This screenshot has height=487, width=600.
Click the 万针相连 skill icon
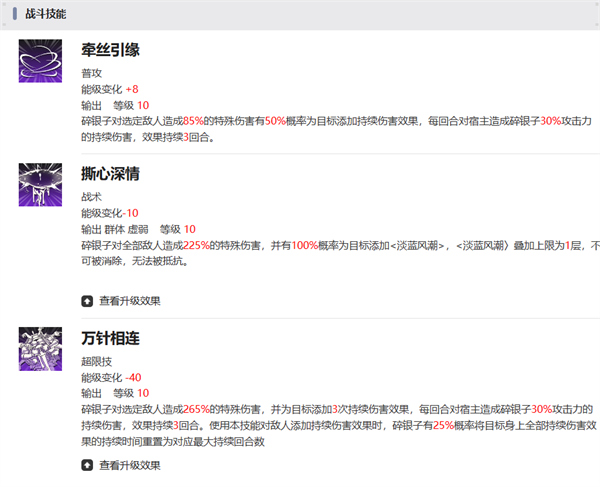pos(41,349)
